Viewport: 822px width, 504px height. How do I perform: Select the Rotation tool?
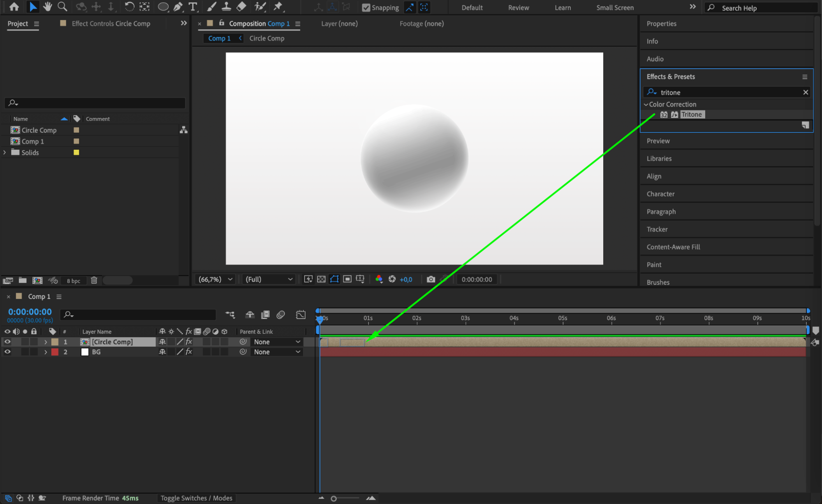pos(129,7)
